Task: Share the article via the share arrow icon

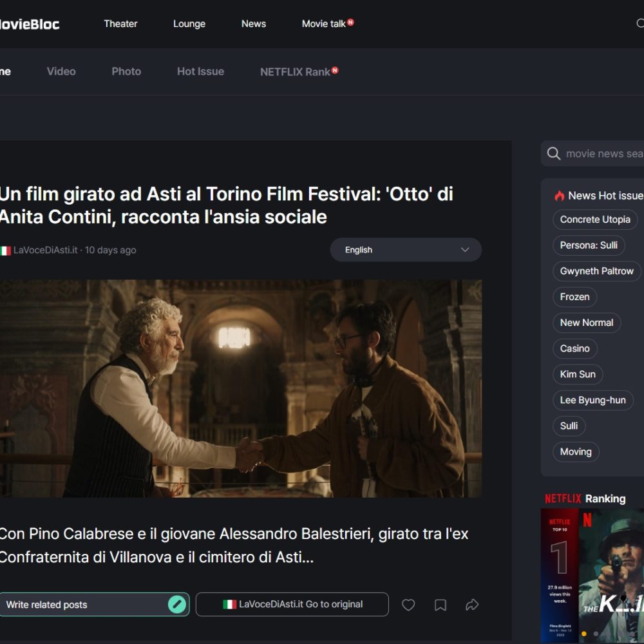Action: [473, 605]
